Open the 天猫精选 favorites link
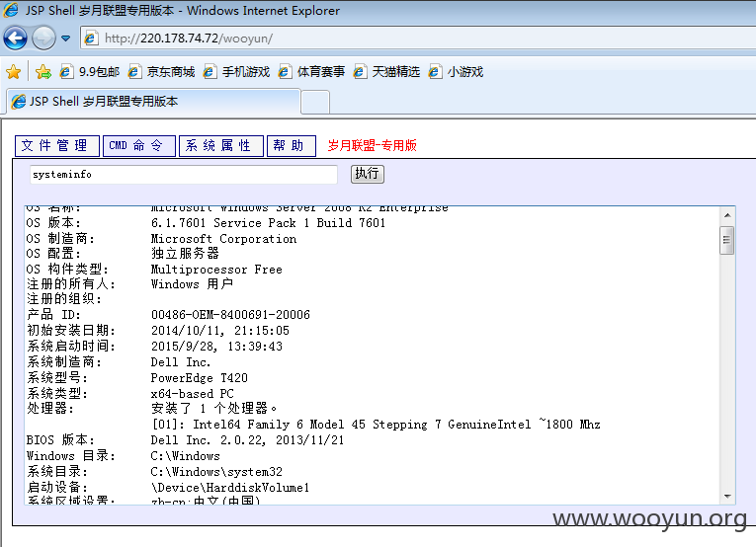The width and height of the screenshot is (756, 547). [x=386, y=72]
